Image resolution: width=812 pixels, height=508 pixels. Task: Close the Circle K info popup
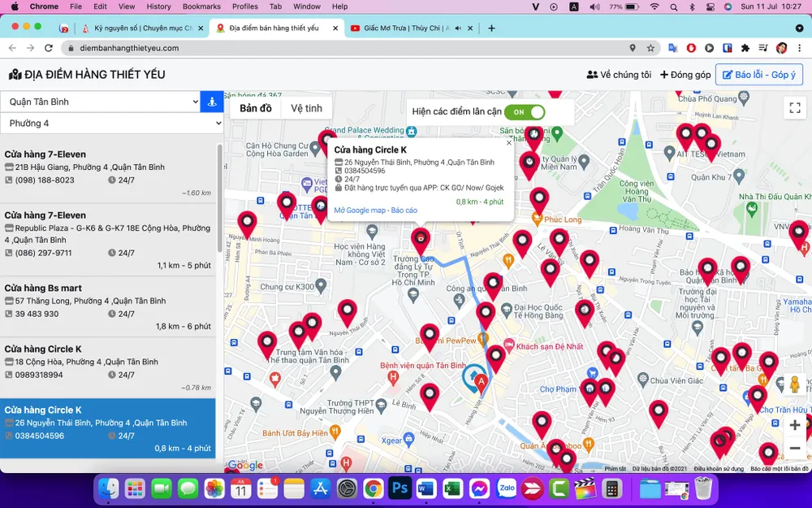[509, 143]
